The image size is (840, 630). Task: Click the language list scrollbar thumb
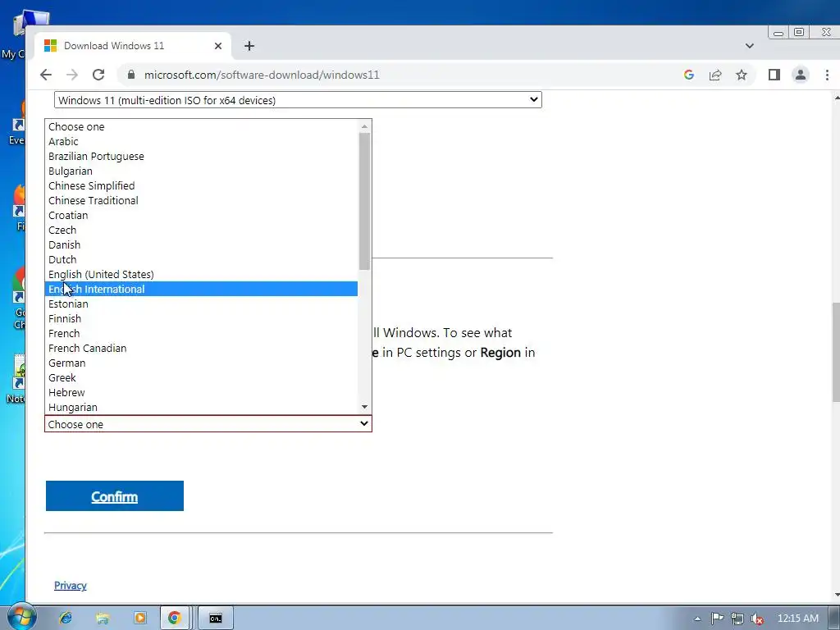(x=364, y=202)
